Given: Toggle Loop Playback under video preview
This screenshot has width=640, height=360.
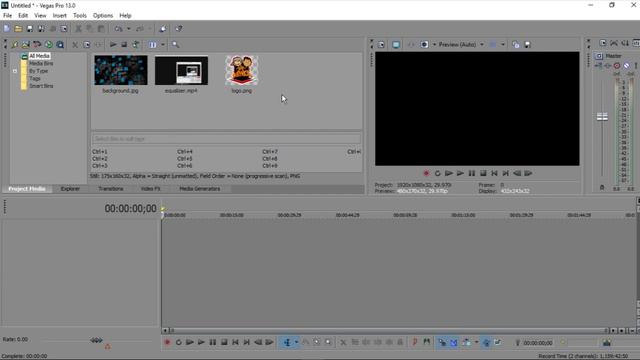Looking at the screenshot, I should point(438,173).
